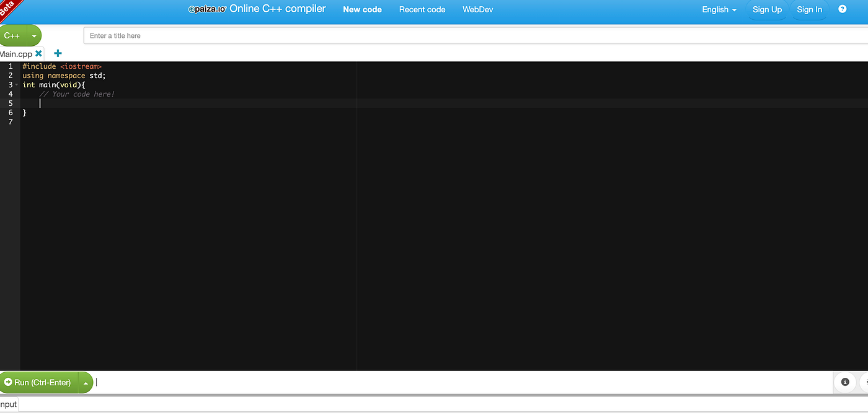Click the Recent code menu item
The image size is (868, 415).
click(x=422, y=9)
